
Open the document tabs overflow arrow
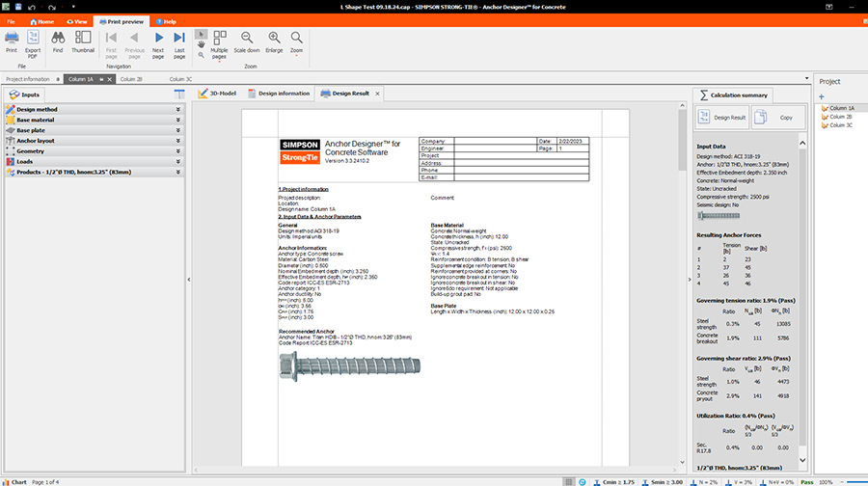point(806,79)
